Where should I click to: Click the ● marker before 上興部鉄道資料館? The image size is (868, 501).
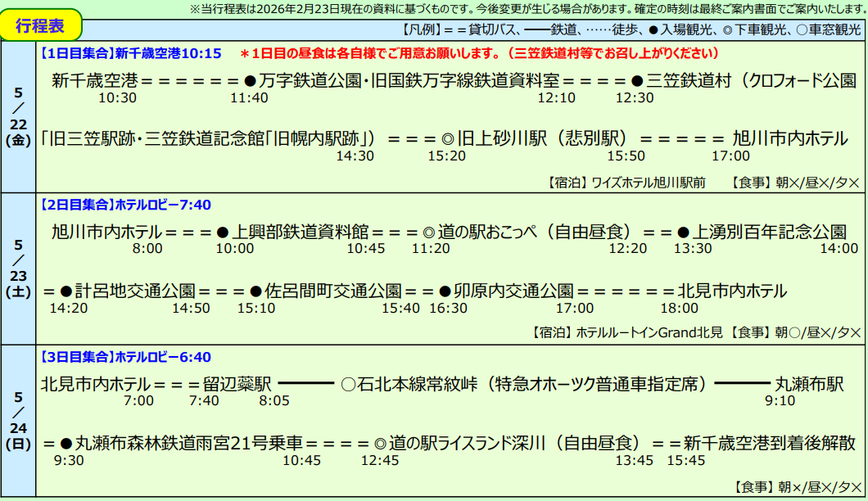(x=223, y=232)
